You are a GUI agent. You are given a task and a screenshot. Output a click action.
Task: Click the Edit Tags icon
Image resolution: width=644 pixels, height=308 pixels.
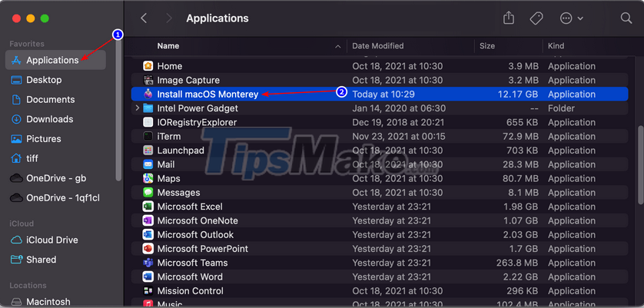pyautogui.click(x=536, y=18)
